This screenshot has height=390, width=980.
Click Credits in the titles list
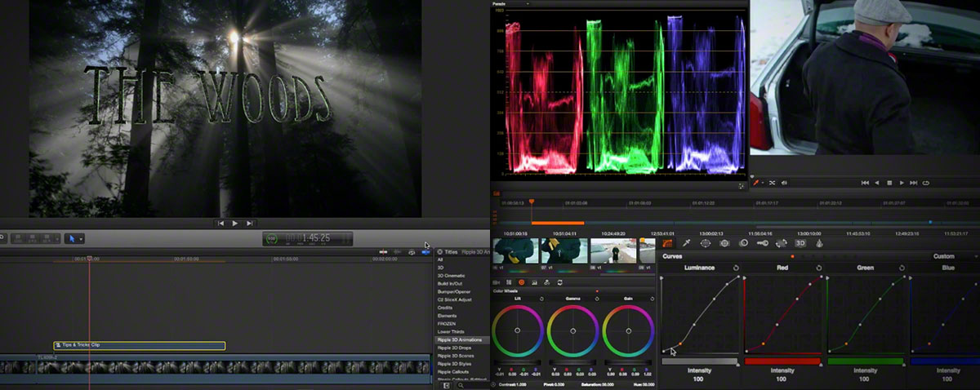[x=446, y=308]
